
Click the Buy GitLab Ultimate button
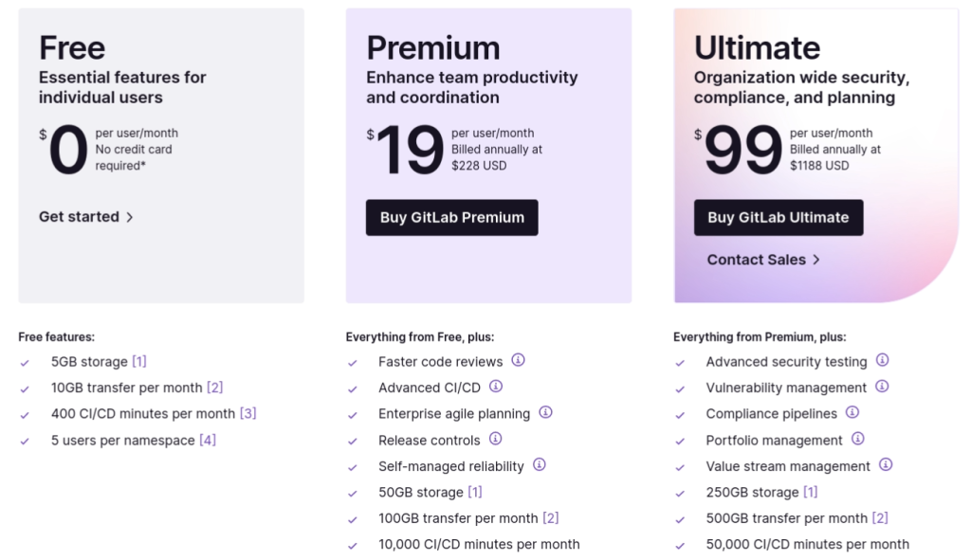click(x=779, y=217)
